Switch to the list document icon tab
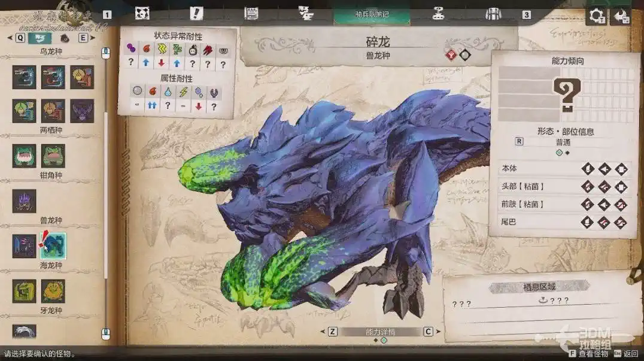644x361 pixels. (x=251, y=14)
